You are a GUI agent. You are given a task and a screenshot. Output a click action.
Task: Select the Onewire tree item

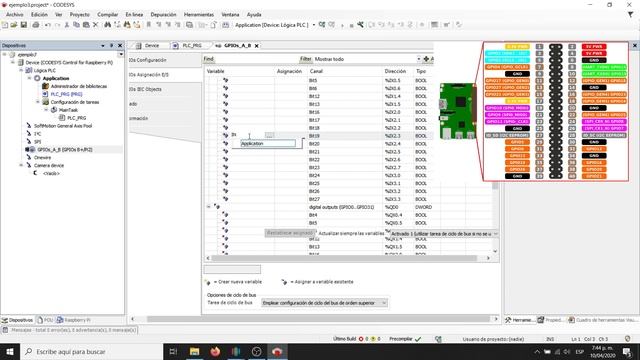(42, 158)
